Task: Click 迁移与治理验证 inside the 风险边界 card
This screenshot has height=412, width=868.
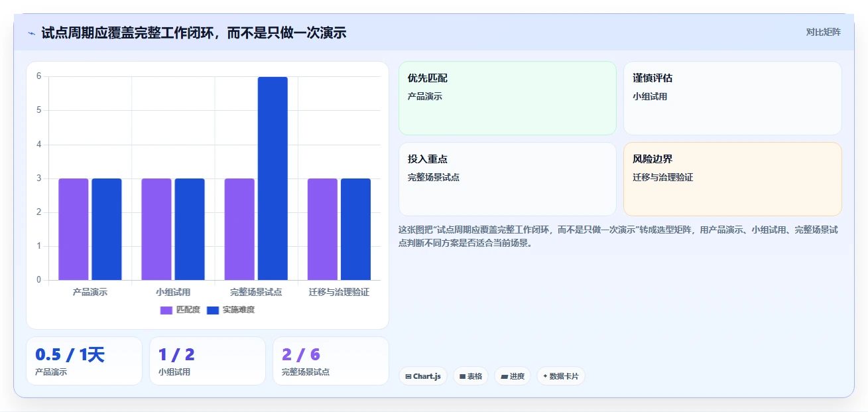Action: 663,178
